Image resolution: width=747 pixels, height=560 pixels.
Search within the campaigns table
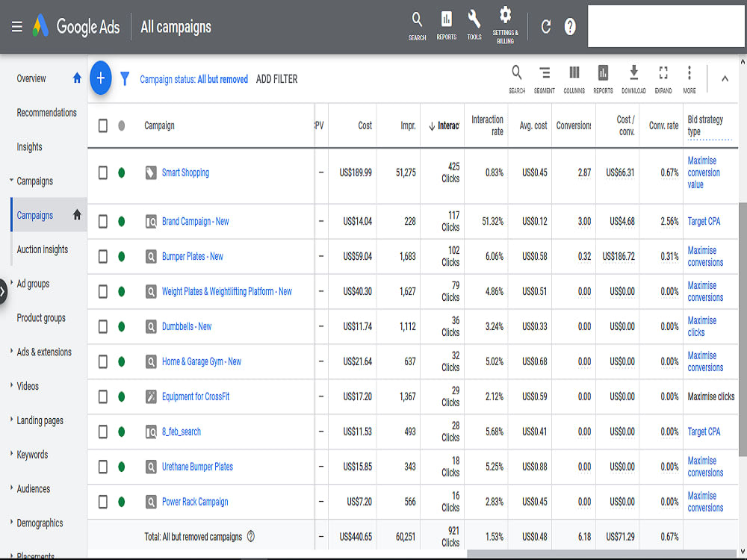pos(517,80)
